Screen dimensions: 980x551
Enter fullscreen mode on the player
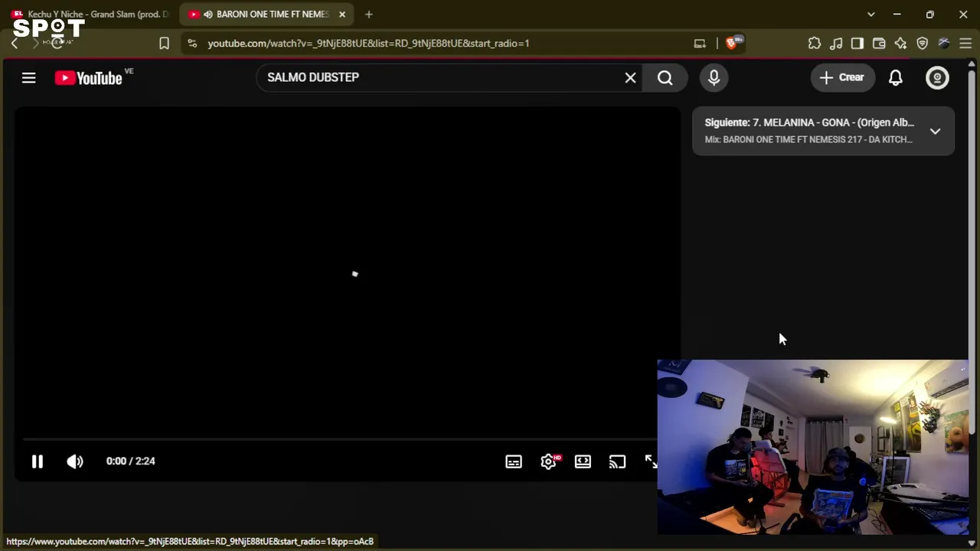coord(651,461)
